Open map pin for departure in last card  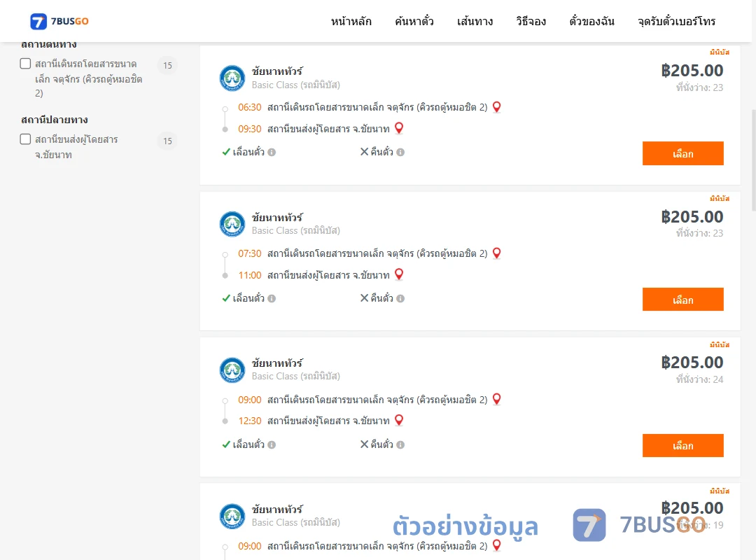tap(496, 545)
